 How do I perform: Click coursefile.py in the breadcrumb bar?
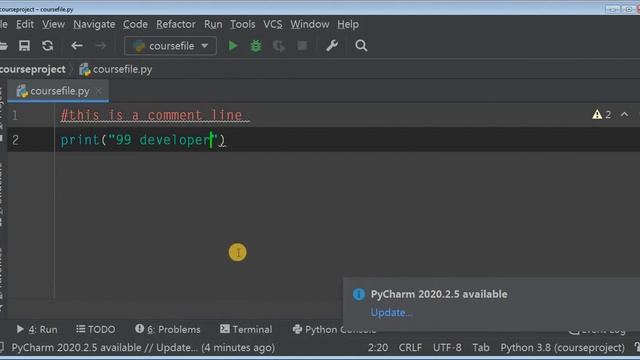116,69
